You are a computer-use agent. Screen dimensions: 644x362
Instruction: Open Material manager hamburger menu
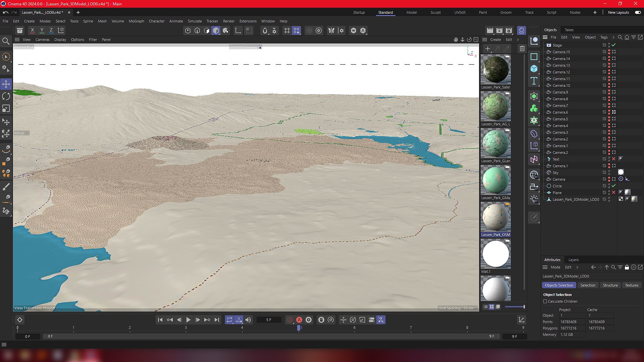tap(485, 40)
